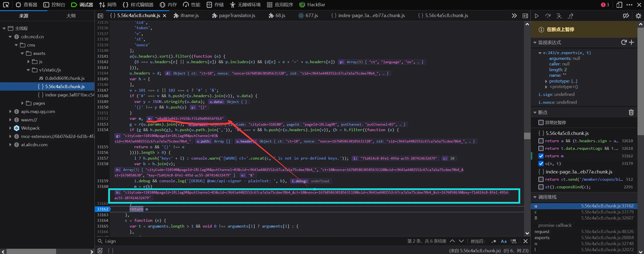
Task: Click the blackbox source icon
Action: click(100, 250)
